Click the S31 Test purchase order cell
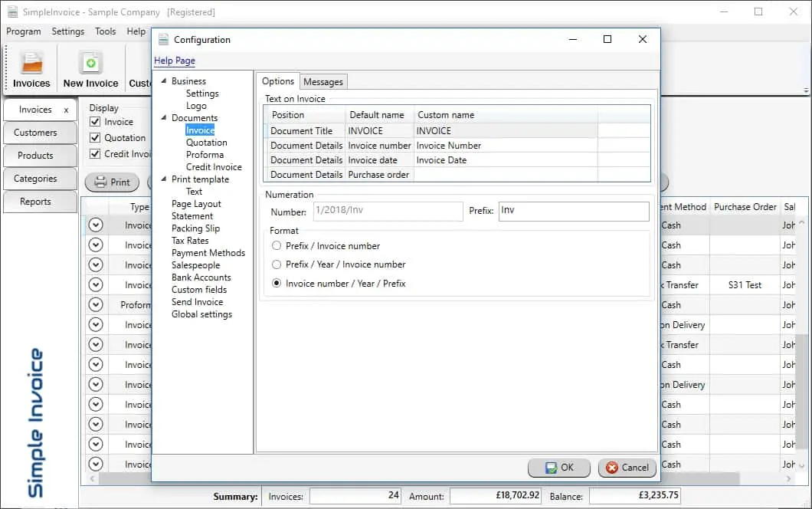Screen dimensions: 812x509 click(x=745, y=285)
